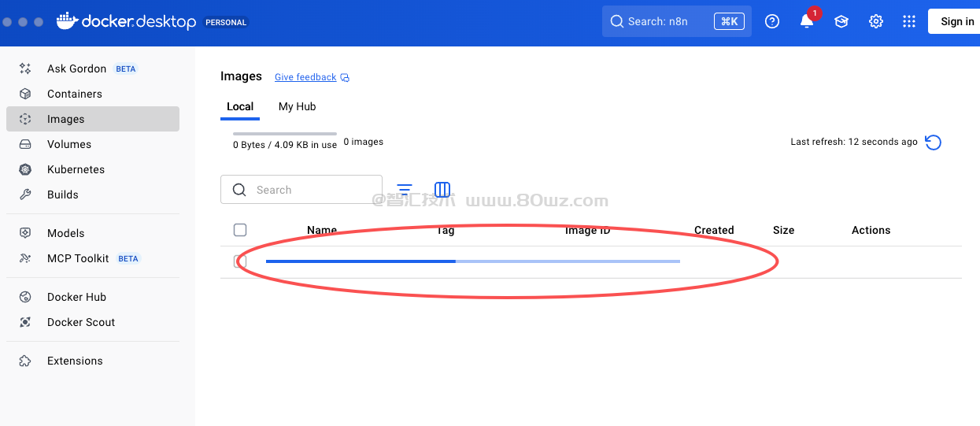Open the Learning center graduation cap icon
Image resolution: width=980 pixels, height=426 pixels.
[841, 21]
